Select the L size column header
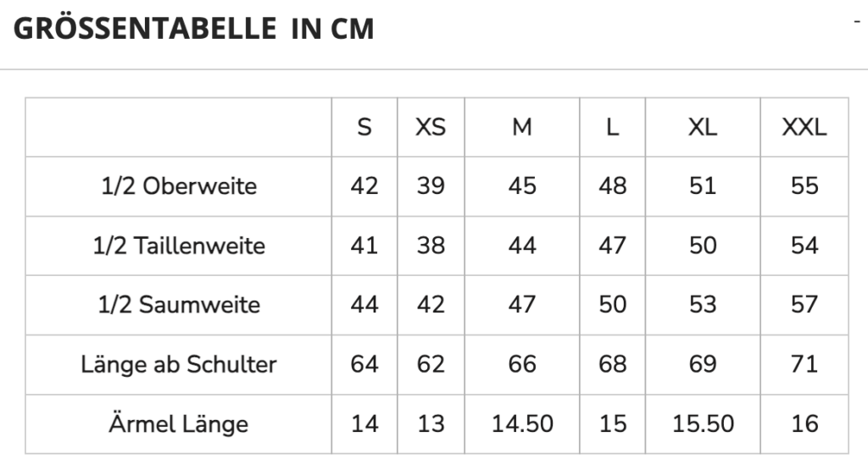This screenshot has height=470, width=868. tap(612, 127)
